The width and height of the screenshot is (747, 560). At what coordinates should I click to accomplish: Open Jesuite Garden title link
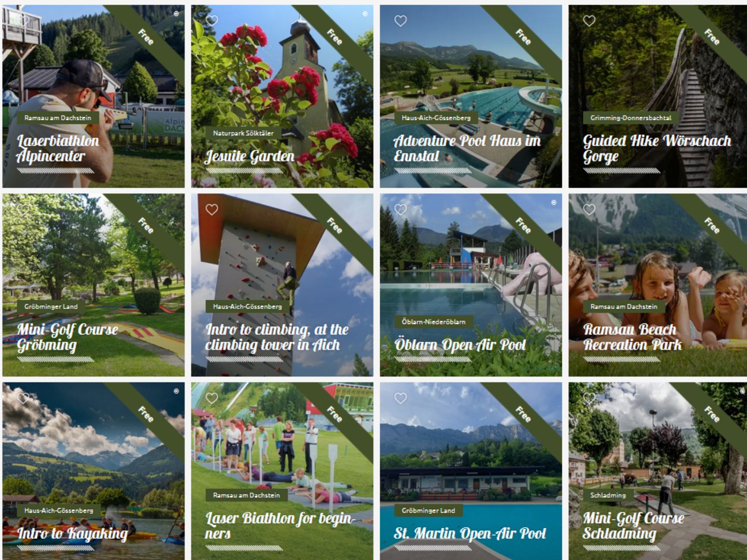[250, 156]
